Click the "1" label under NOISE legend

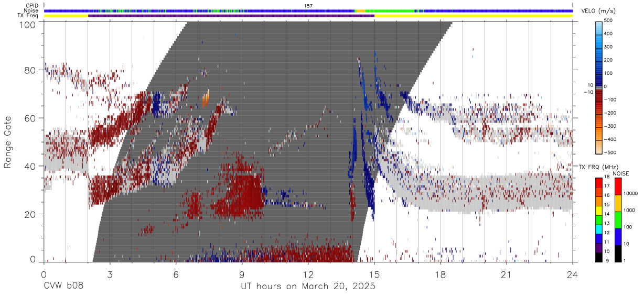coord(624,261)
